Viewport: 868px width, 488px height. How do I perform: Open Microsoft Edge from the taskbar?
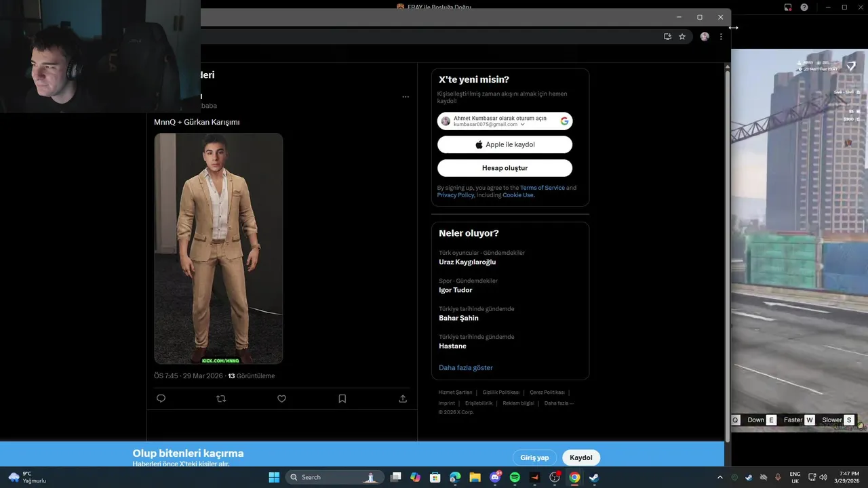click(455, 477)
